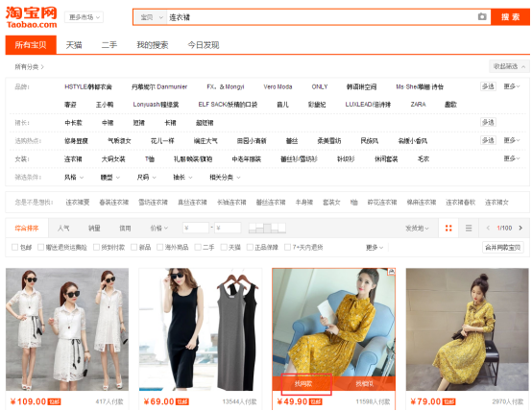Image resolution: width=532 pixels, height=411 pixels.
Task: Expand the 风格 style filter dropdown
Action: [x=74, y=177]
